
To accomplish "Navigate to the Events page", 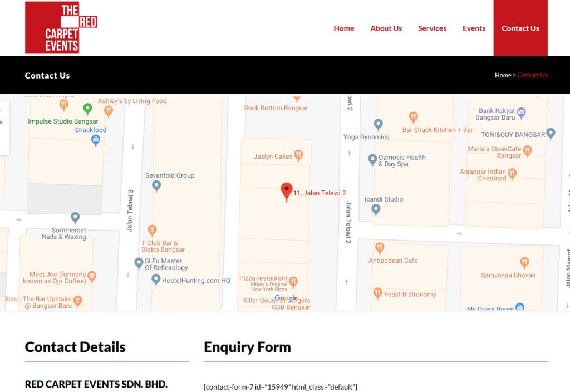I will (474, 28).
